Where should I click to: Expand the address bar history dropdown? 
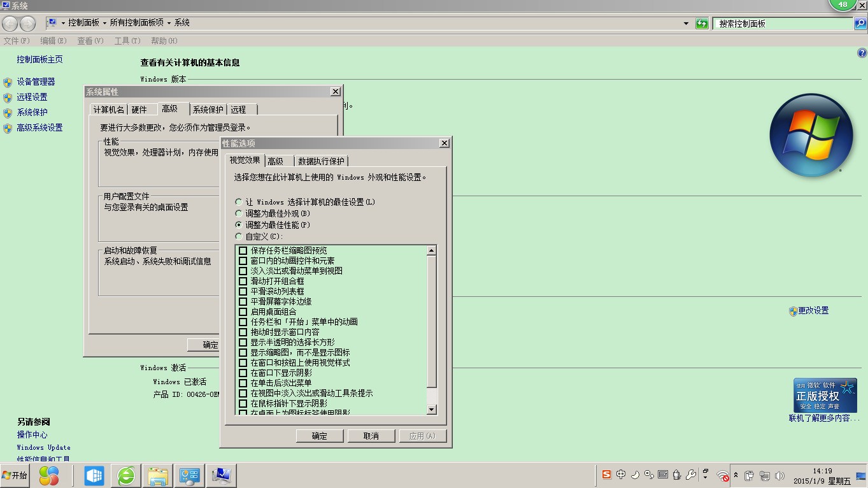(686, 24)
